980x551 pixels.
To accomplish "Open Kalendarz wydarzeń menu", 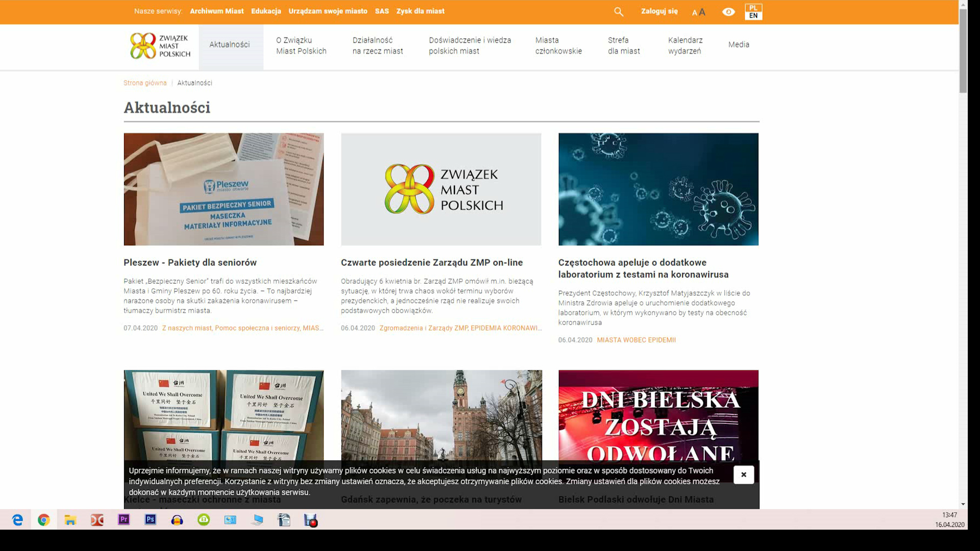I will point(685,45).
